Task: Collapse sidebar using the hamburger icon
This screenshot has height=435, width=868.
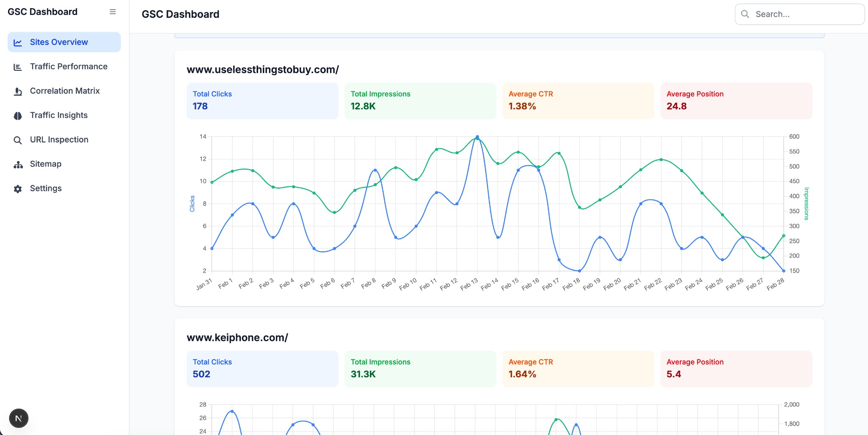Action: tap(113, 12)
